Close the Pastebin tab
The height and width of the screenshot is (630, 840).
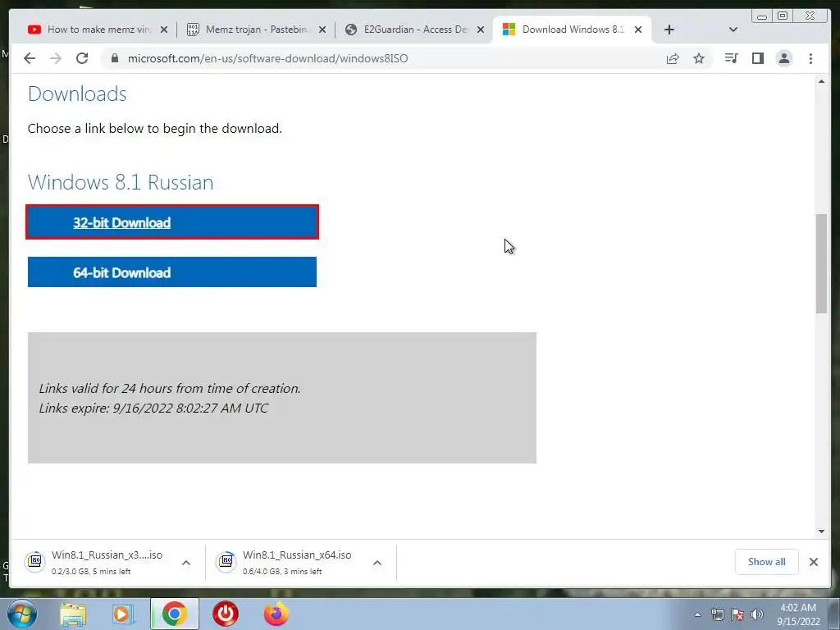[x=322, y=30]
